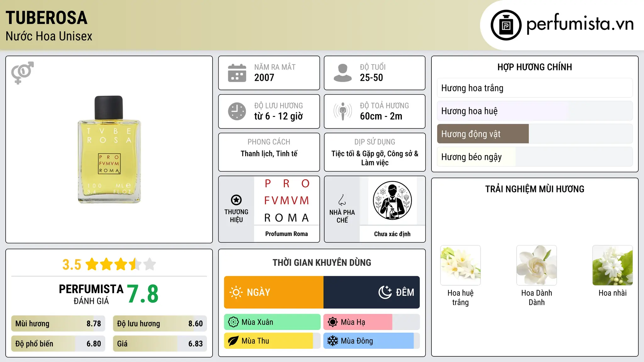The image size is (644, 362).
Task: Click the Profumum Roma brand name
Action: [286, 234]
